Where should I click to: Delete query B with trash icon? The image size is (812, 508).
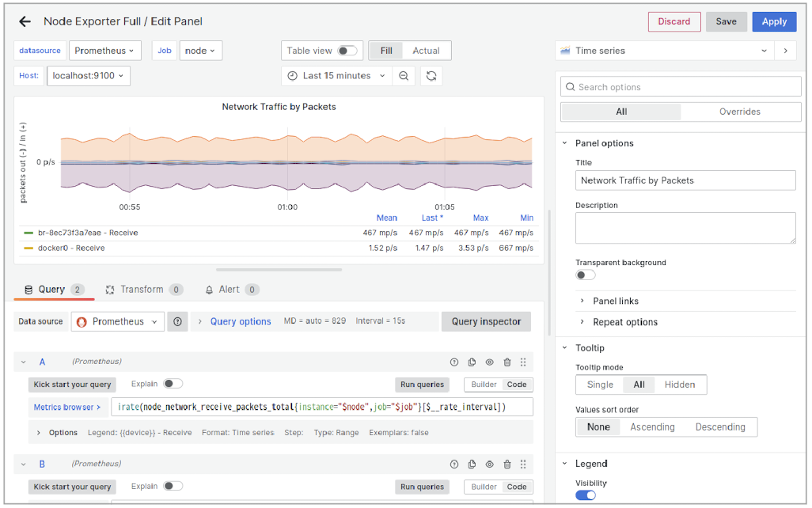(x=507, y=464)
